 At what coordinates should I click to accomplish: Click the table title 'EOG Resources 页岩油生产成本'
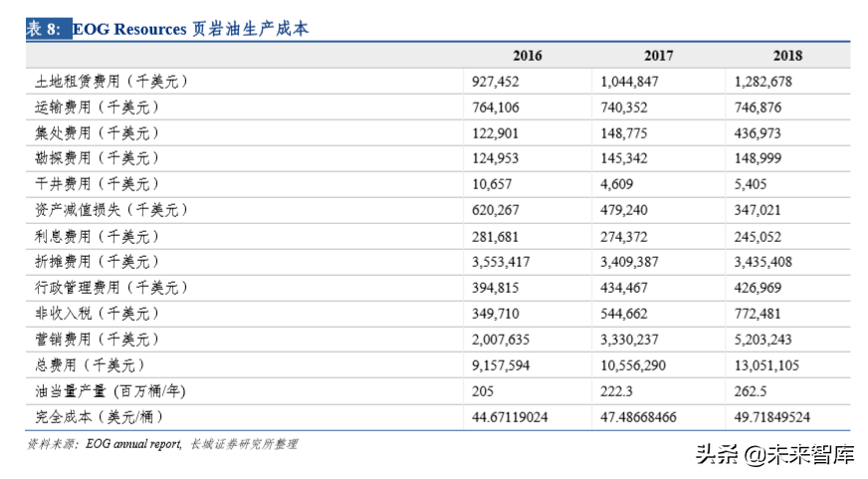coord(190,29)
